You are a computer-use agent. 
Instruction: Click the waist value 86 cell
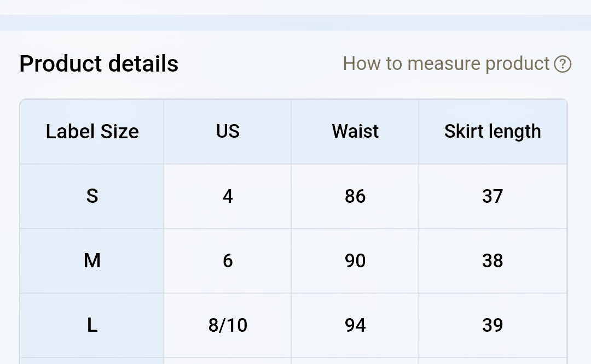355,197
